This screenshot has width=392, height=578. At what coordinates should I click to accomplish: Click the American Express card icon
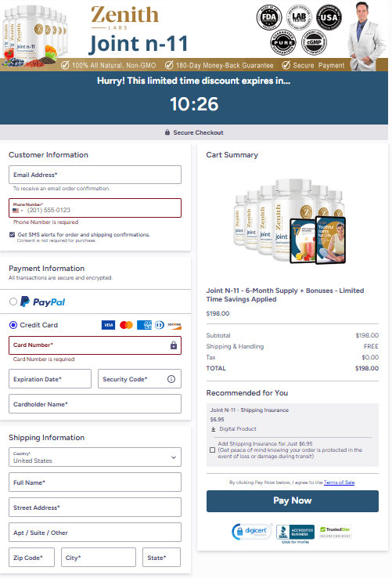144,325
